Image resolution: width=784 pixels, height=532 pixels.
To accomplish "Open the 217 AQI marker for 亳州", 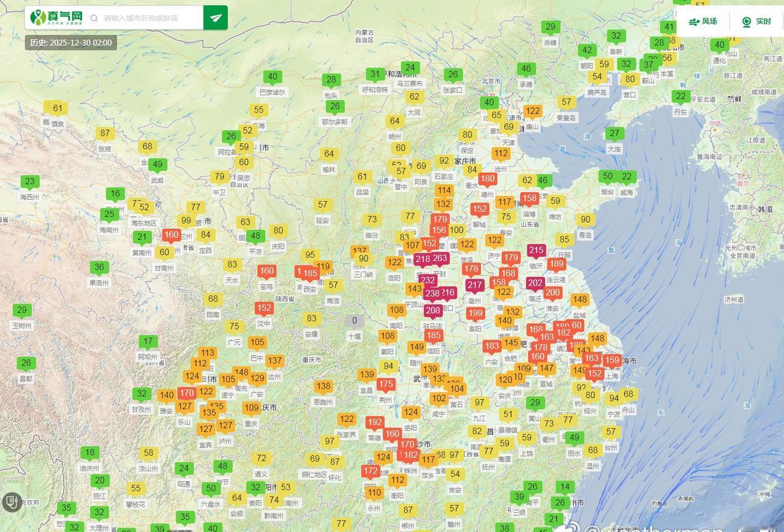I will 475,285.
